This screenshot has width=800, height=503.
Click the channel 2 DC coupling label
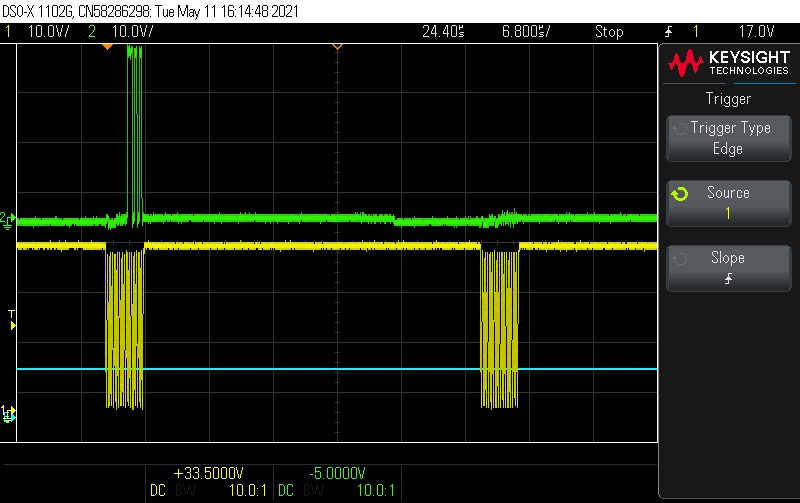coord(286,490)
